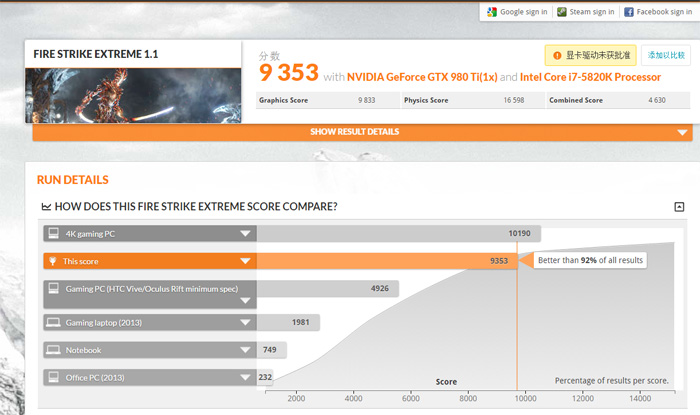Viewport: 700px width, 415px height.
Task: Expand the Office PC (2013) row
Action: 245,378
